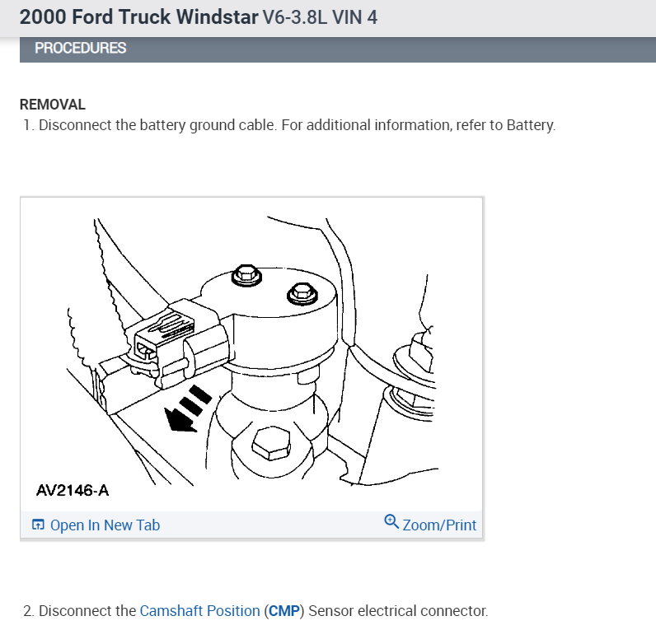Click the REMOVAL section heading
Image resolution: width=656 pixels, height=644 pixels.
(52, 105)
